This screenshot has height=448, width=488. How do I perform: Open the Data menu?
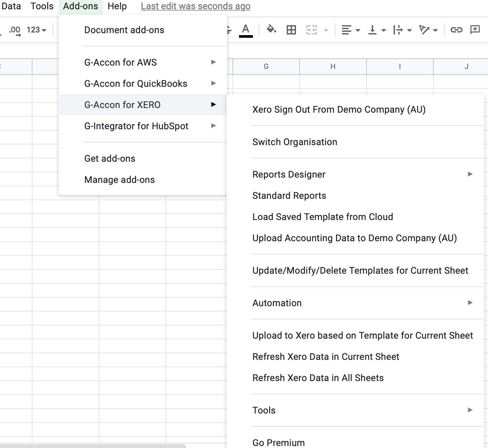(11, 6)
